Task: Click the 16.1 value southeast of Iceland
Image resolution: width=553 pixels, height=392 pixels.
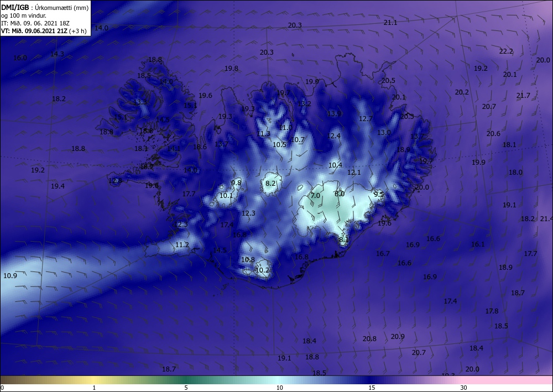Action: tap(478, 244)
